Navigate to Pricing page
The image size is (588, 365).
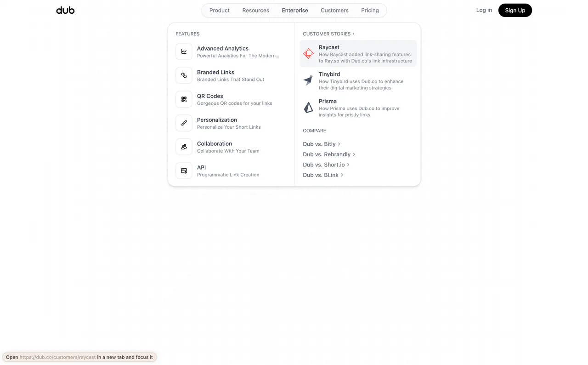[x=370, y=10]
